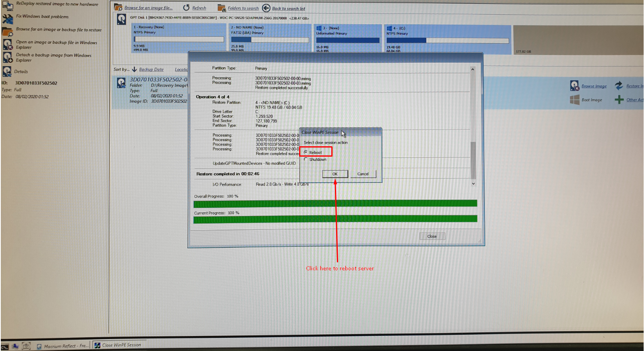Open ReDeploy restored image to new hardware
The height and width of the screenshot is (351, 644).
pos(57,4)
